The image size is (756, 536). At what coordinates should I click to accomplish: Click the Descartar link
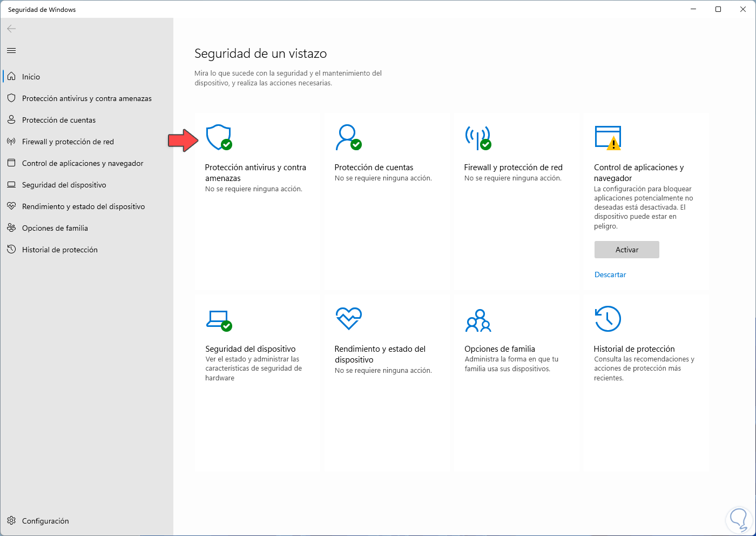610,274
